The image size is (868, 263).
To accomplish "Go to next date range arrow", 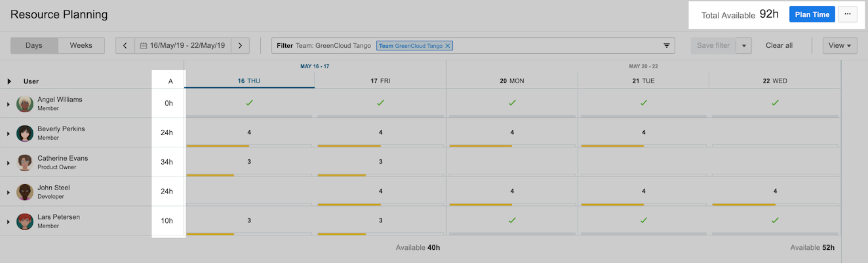I will coord(240,46).
